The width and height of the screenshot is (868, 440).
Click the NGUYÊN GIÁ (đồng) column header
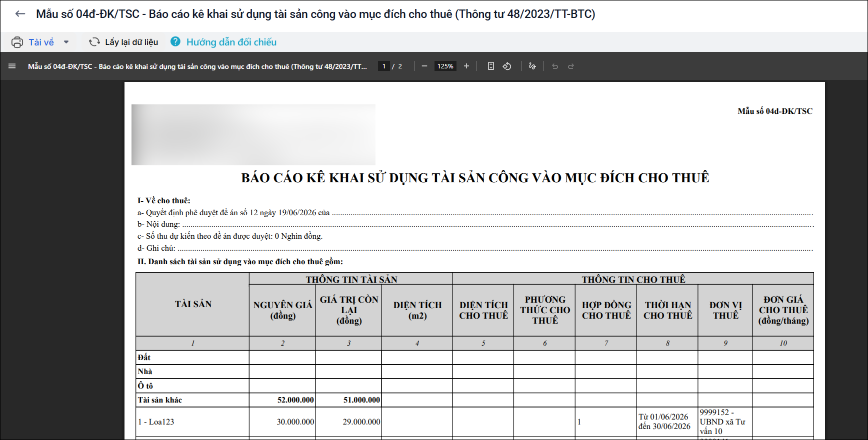coord(282,310)
